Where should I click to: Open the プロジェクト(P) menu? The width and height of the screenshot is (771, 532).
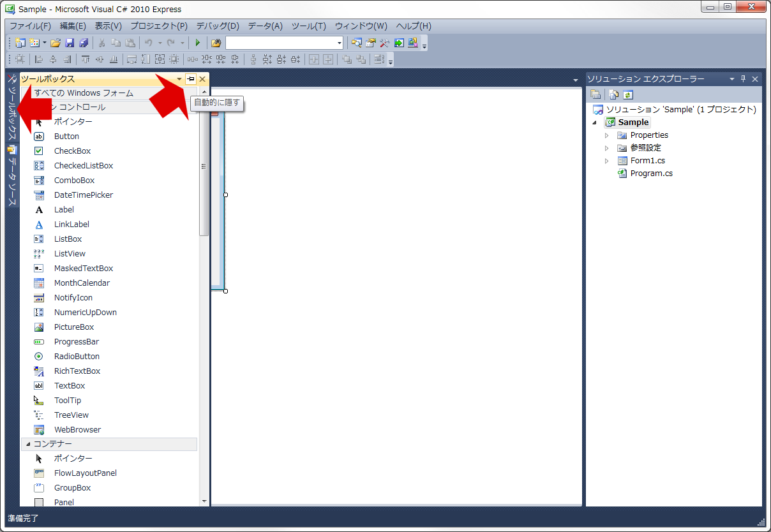(159, 26)
